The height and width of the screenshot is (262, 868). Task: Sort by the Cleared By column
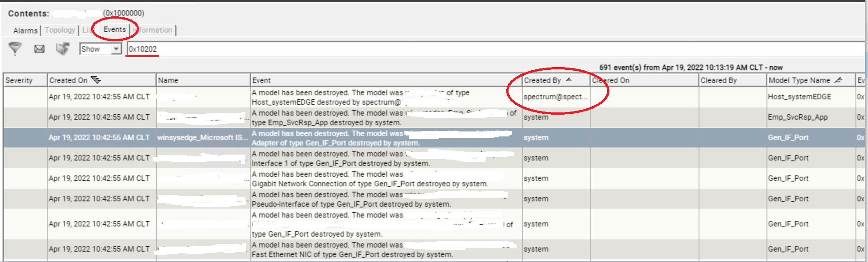coord(732,80)
